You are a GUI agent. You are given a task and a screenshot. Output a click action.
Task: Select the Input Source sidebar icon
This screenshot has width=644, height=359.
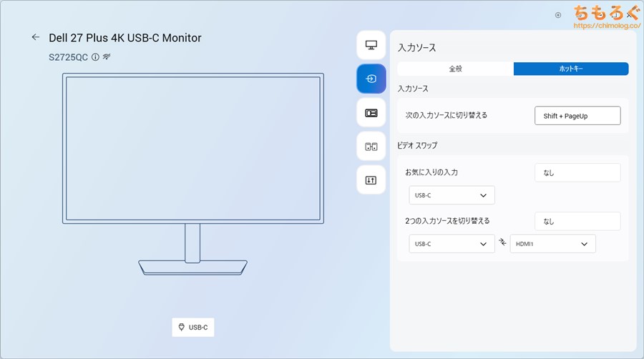point(371,79)
